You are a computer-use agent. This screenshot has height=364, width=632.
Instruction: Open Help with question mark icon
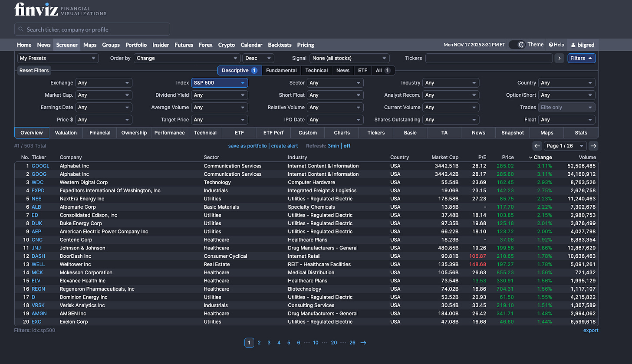click(556, 45)
